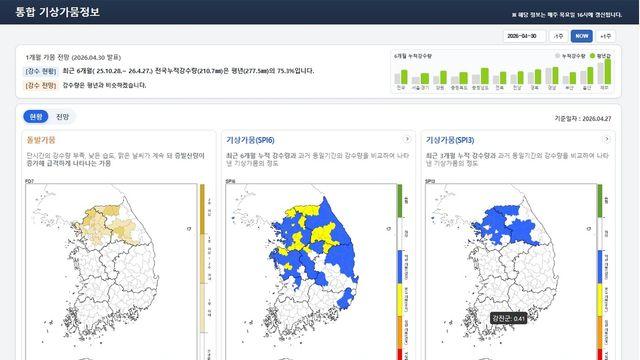Select the yellow segment of SPI3 legend
This screenshot has height=360, width=640.
[600, 300]
